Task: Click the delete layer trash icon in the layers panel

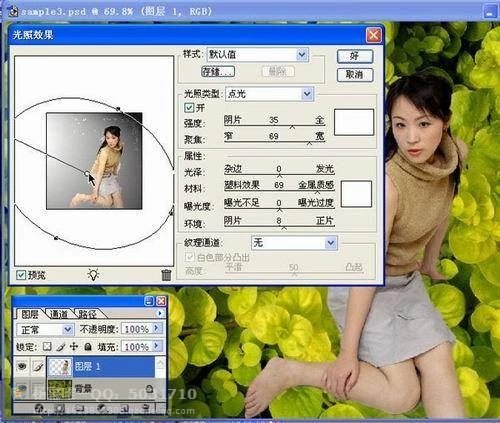Action: click(145, 408)
